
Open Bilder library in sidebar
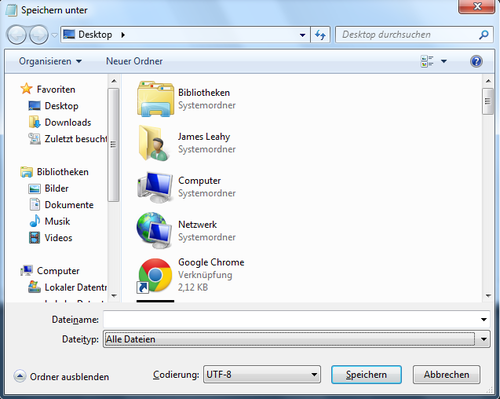(x=48, y=188)
